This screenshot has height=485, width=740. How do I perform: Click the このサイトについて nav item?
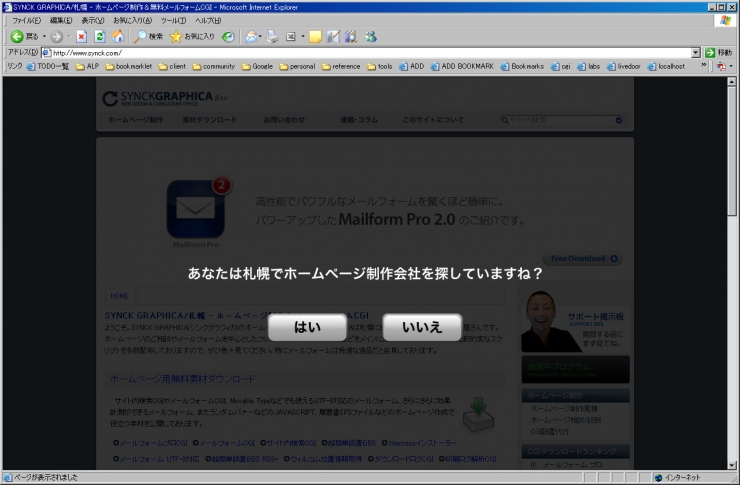[x=433, y=120]
